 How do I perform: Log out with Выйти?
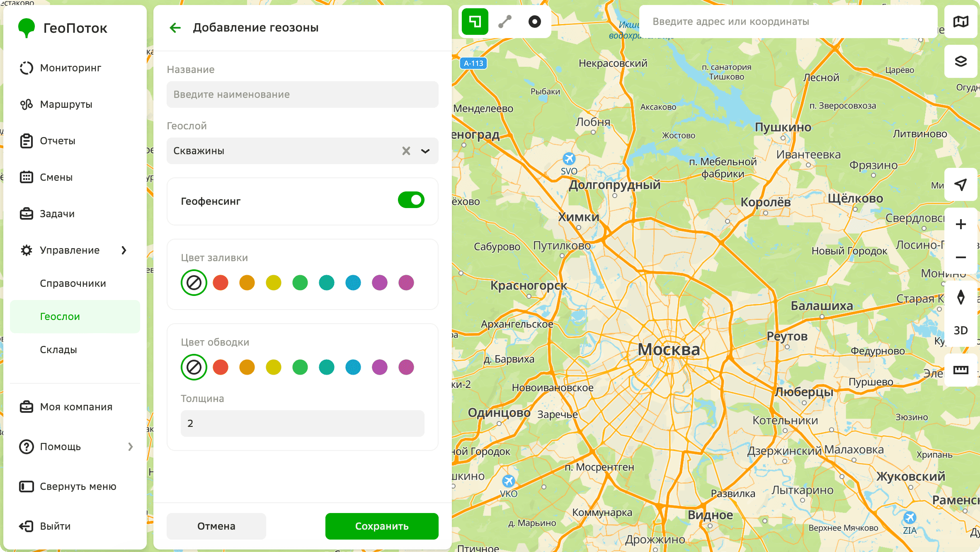pyautogui.click(x=75, y=526)
